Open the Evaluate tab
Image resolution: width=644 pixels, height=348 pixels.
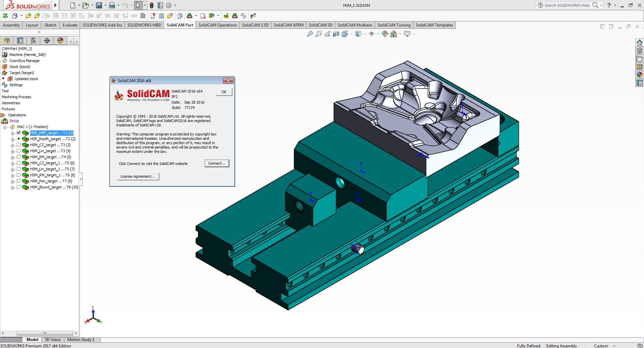pos(70,25)
